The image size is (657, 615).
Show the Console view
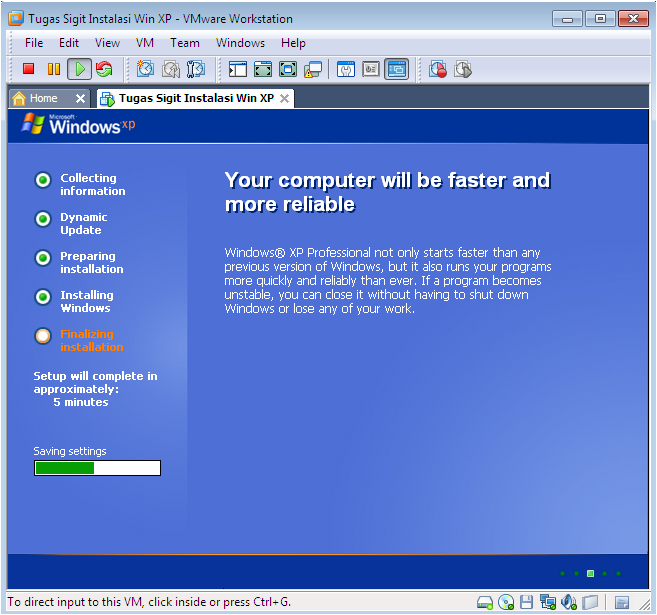point(396,69)
